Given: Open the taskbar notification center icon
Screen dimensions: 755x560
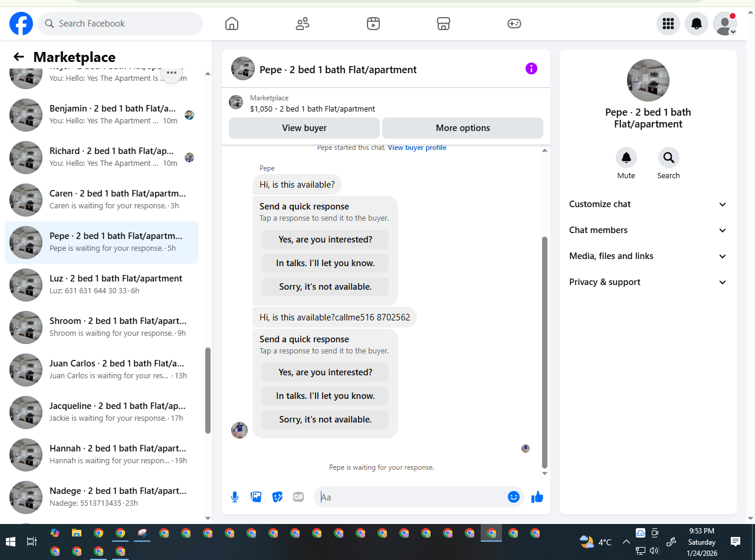Looking at the screenshot, I should tap(735, 541).
